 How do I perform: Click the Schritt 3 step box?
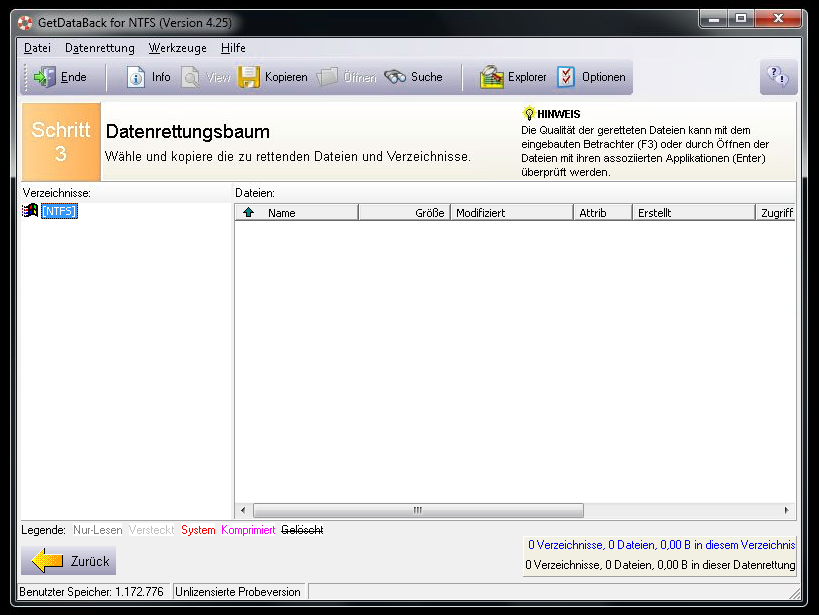pos(61,142)
